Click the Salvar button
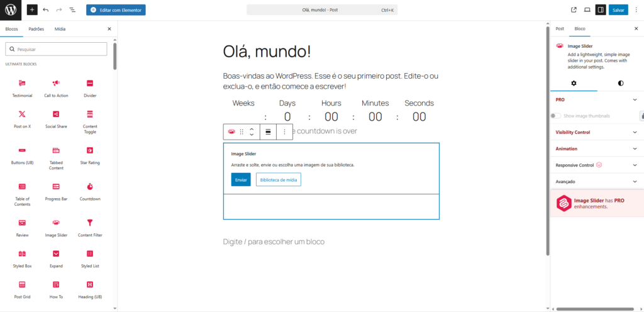644x312 pixels. click(x=618, y=10)
